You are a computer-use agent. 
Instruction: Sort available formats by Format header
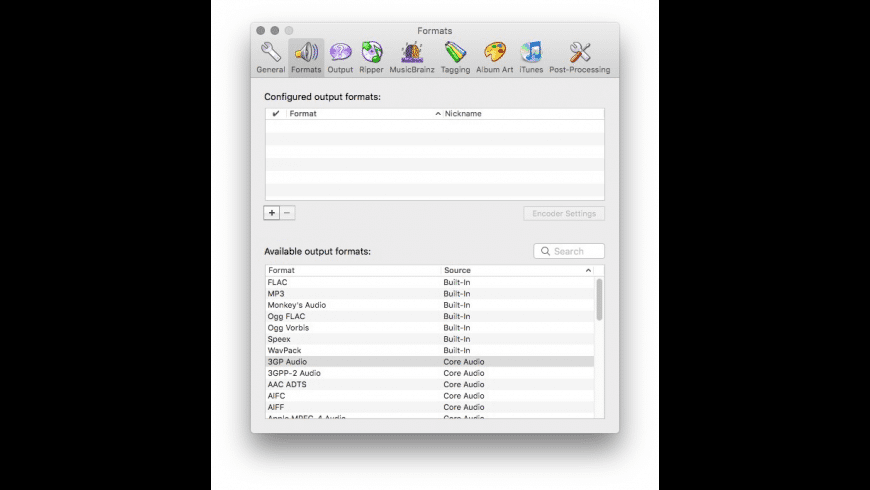click(353, 270)
